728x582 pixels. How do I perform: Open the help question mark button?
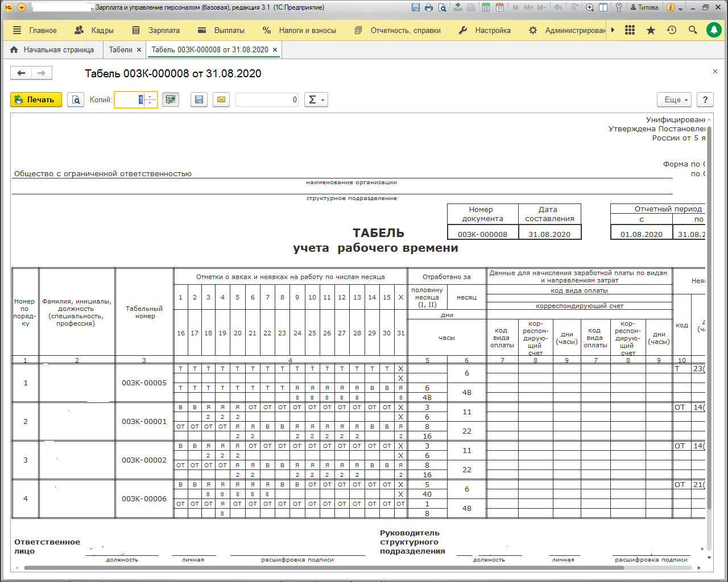(705, 100)
